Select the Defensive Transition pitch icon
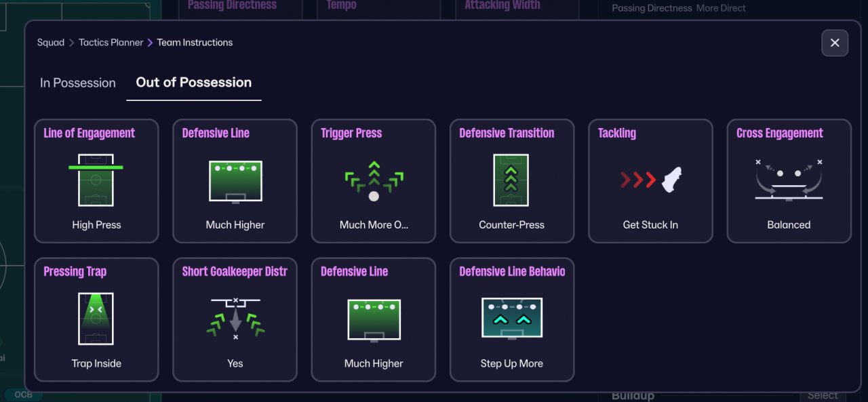The height and width of the screenshot is (402, 868). click(x=511, y=180)
